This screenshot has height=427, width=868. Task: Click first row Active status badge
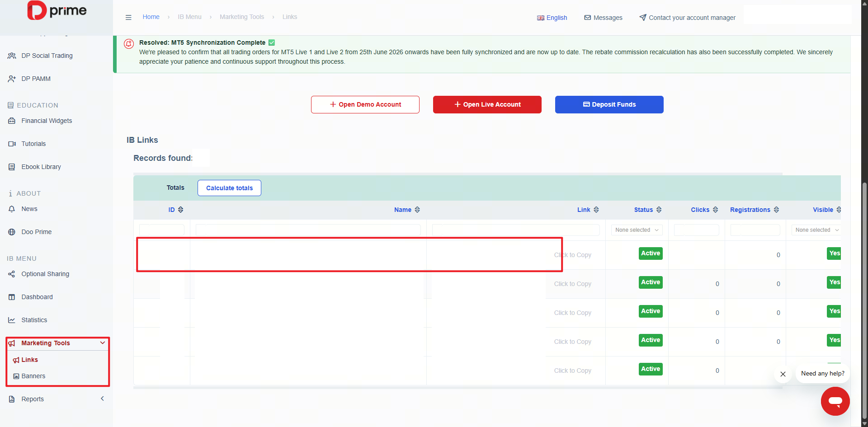point(651,253)
